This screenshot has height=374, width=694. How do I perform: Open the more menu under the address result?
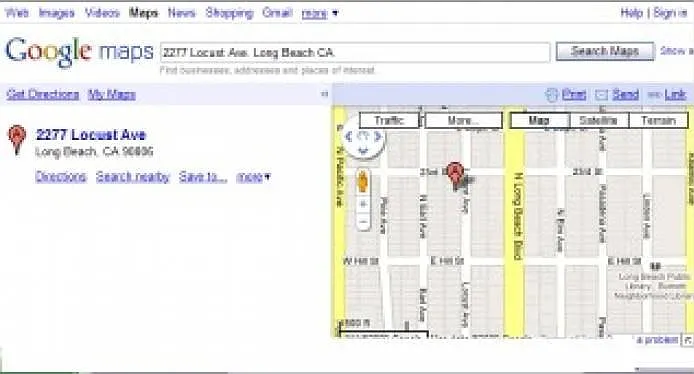pyautogui.click(x=253, y=177)
